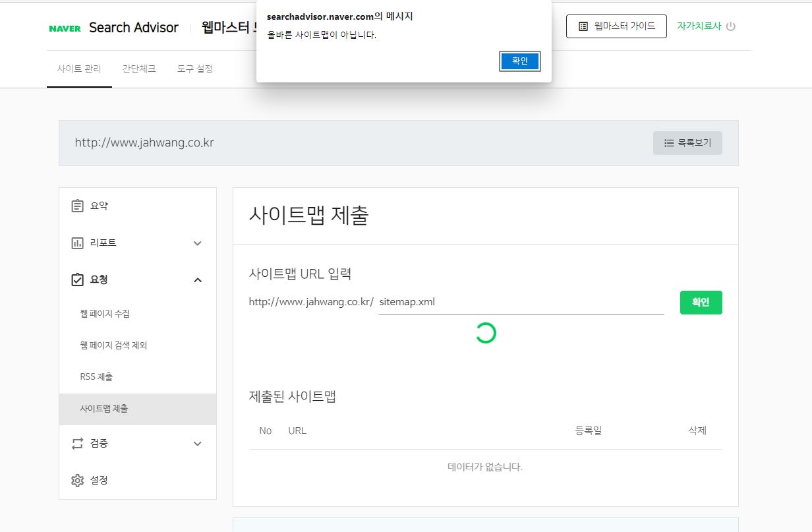Viewport: 812px width, 532px height.
Task: Select the 사이트 관리 tab
Action: click(79, 69)
